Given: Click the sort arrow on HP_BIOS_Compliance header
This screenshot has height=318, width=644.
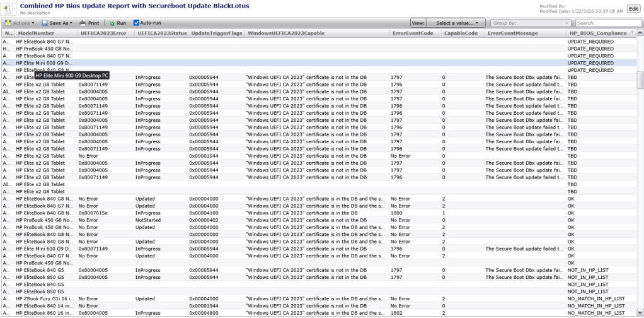Looking at the screenshot, I should click(x=633, y=33).
